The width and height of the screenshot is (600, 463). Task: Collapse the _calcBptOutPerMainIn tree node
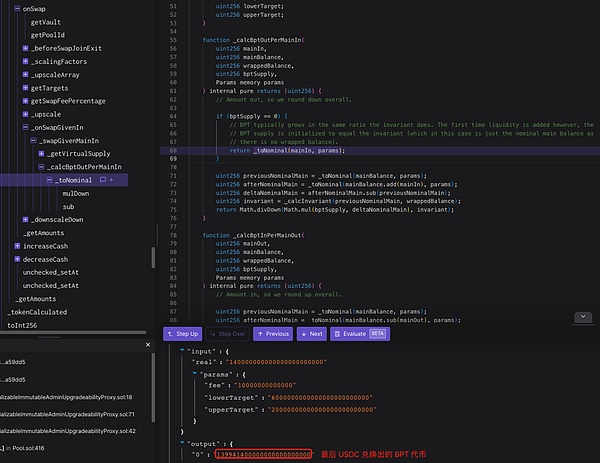coord(41,167)
